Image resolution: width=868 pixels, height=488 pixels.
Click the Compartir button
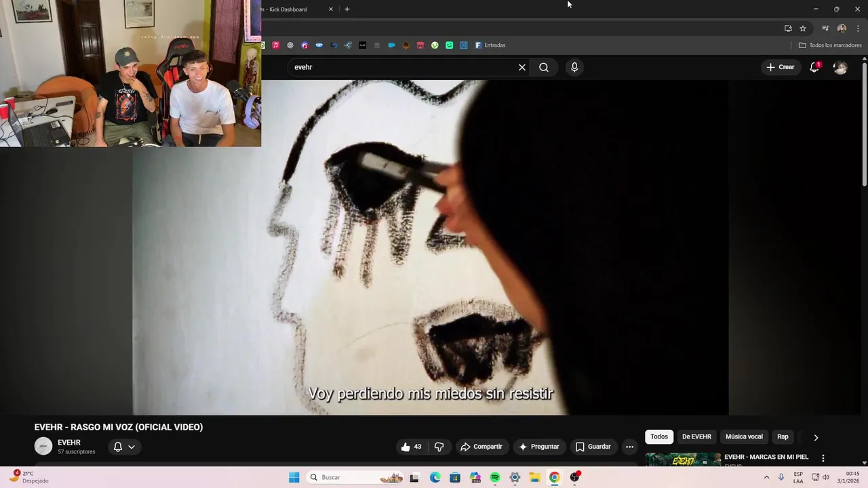click(481, 447)
